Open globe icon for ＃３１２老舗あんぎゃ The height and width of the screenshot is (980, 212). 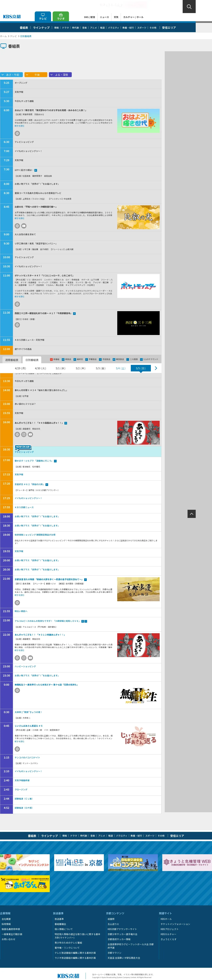pos(17,658)
